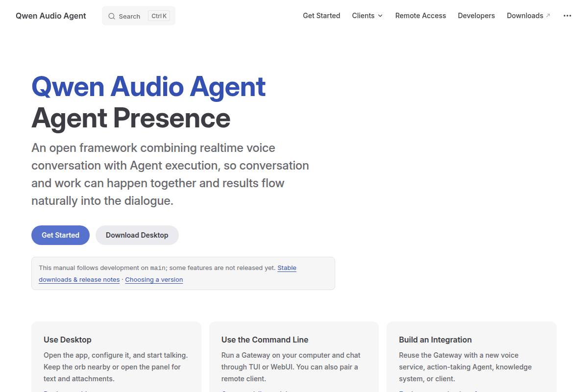Open the Build an Integration card
588x392 pixels.
coord(471,357)
